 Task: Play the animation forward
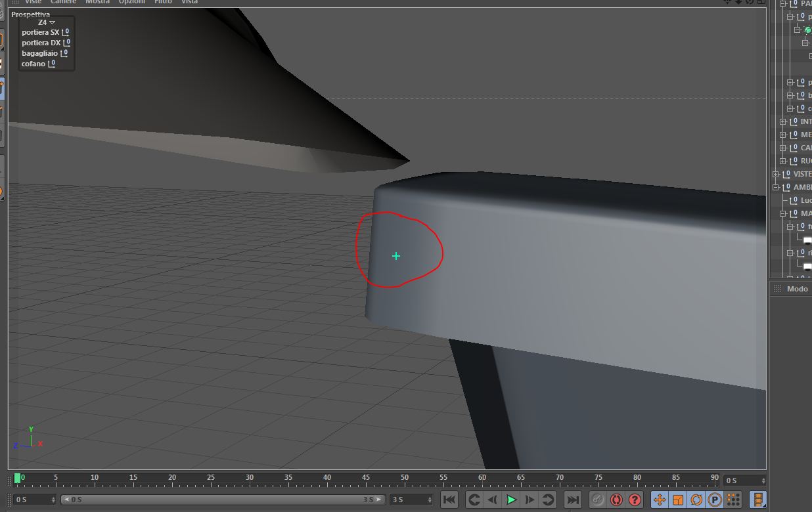[511, 500]
